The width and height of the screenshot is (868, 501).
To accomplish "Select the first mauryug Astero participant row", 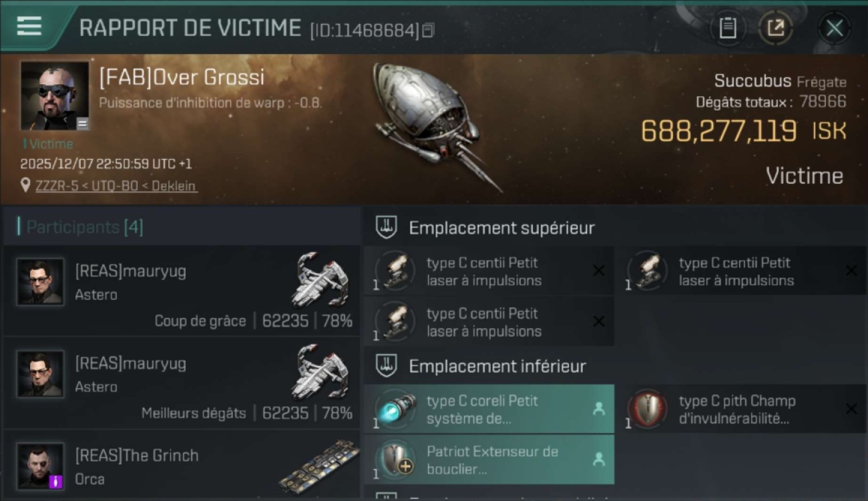I will point(182,291).
